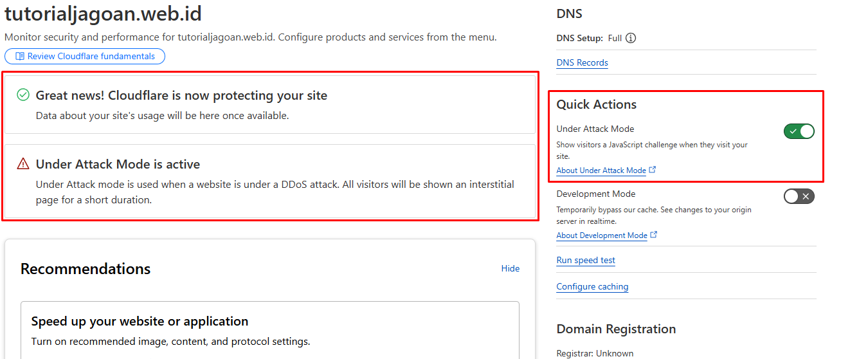Turn off the Under Attack Mode toggle
Viewport: 868px width, 359px height.
[799, 131]
